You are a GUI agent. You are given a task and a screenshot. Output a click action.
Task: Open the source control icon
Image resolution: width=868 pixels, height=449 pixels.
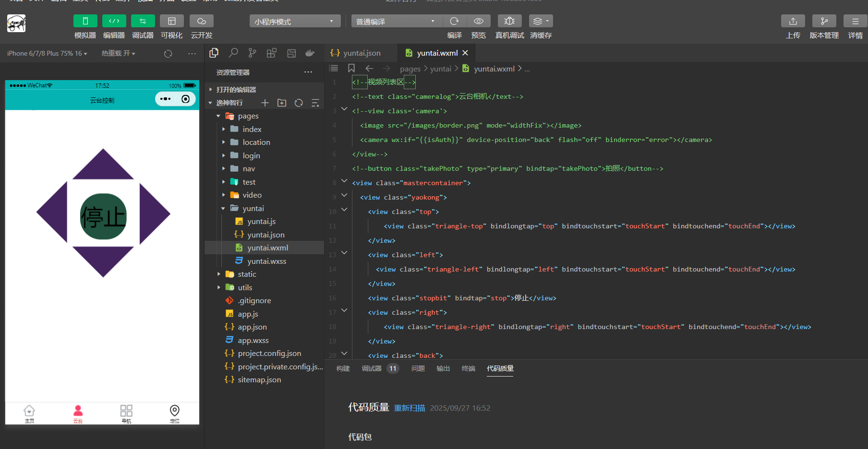[253, 53]
